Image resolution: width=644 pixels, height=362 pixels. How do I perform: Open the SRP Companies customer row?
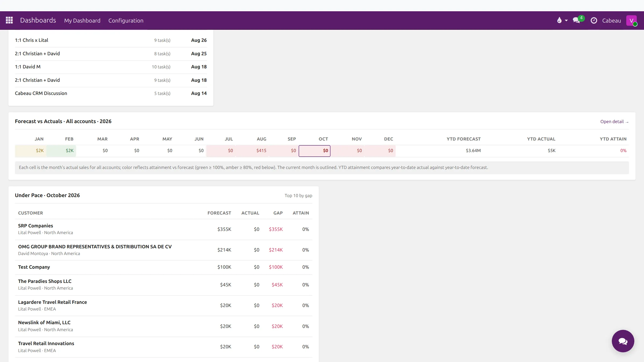point(163,229)
